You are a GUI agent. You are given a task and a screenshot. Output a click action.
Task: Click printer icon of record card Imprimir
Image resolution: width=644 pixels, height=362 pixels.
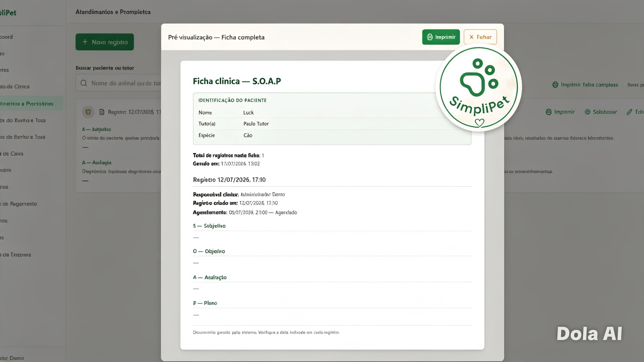(x=548, y=112)
